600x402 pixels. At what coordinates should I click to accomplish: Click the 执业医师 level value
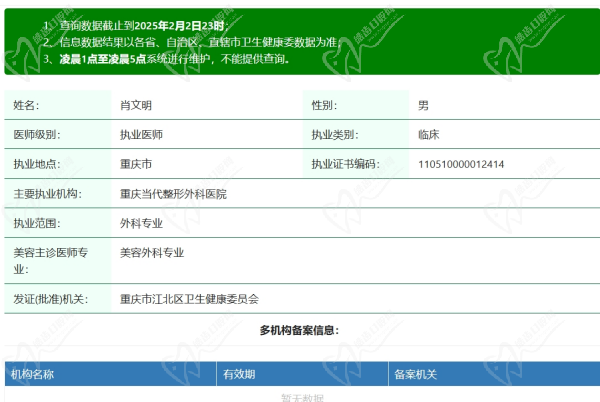[141, 134]
